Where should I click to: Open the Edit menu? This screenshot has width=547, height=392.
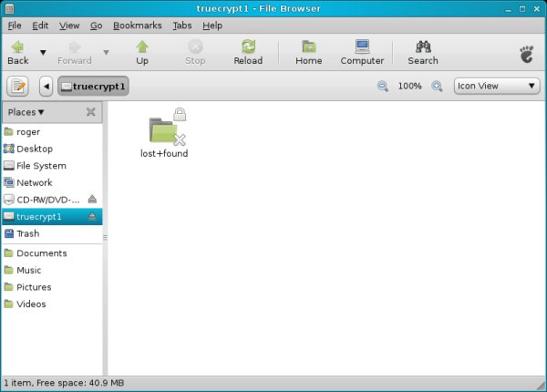pyautogui.click(x=40, y=26)
